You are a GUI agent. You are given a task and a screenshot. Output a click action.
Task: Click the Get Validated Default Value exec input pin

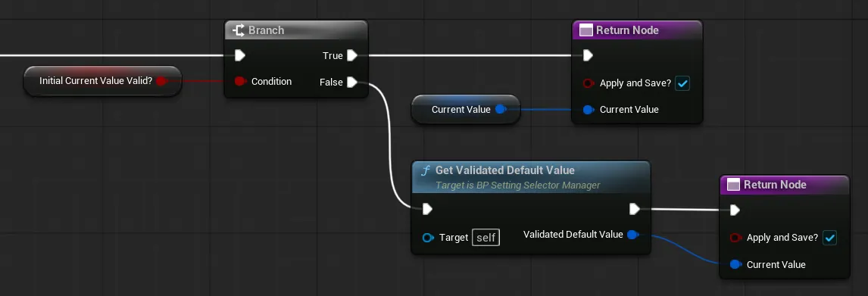point(426,209)
